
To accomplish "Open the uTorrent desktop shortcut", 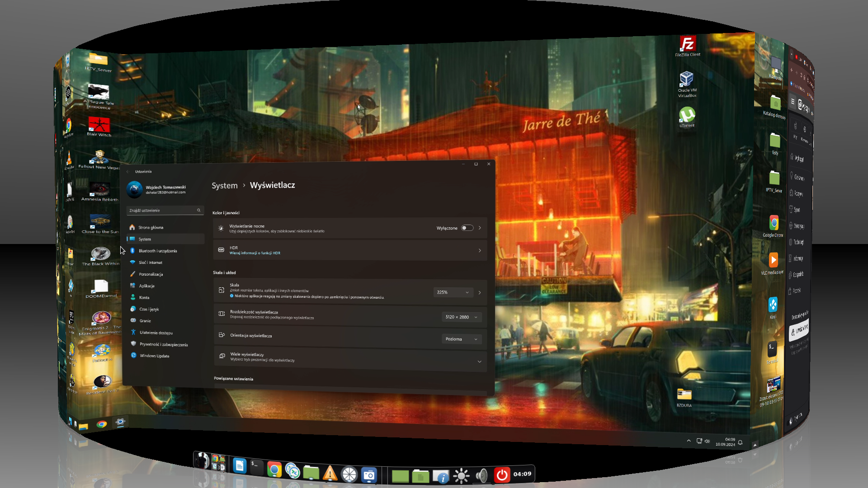I will 687,116.
